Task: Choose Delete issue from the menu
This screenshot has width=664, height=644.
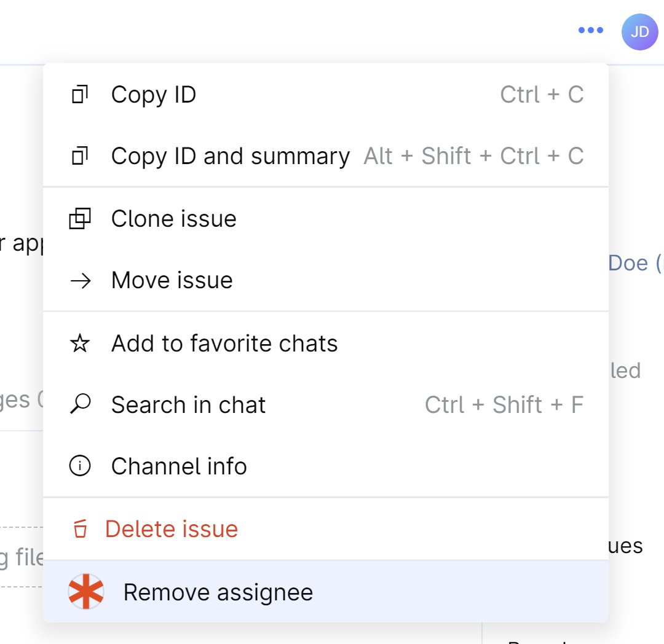Action: [x=172, y=528]
